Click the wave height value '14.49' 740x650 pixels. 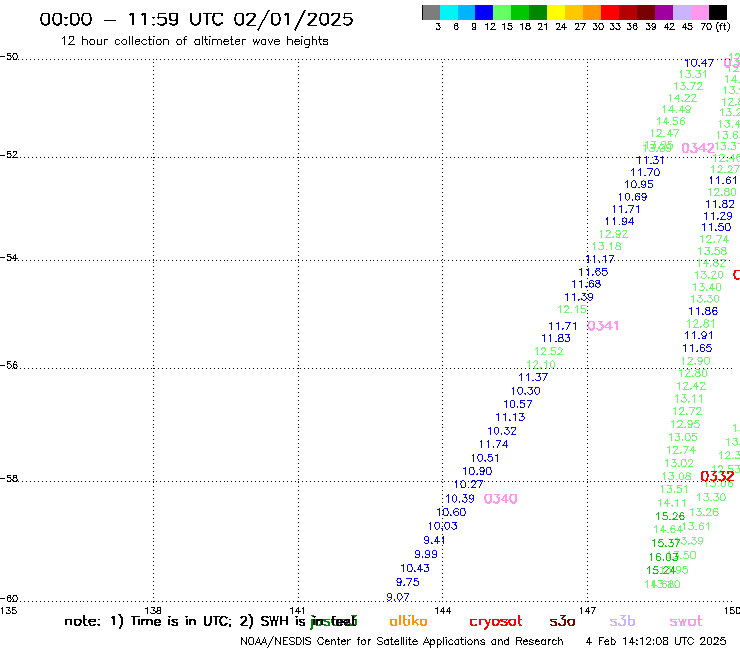pyautogui.click(x=676, y=110)
